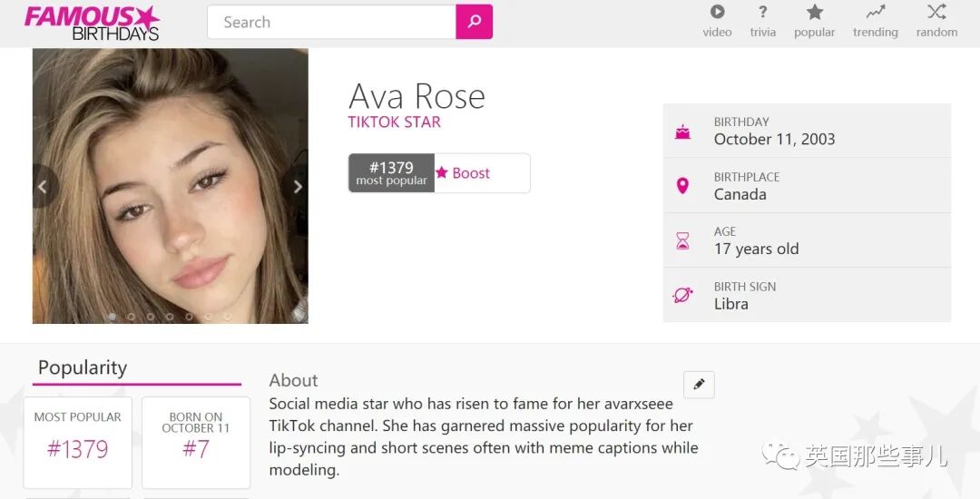Focus the Search input field

(x=332, y=22)
